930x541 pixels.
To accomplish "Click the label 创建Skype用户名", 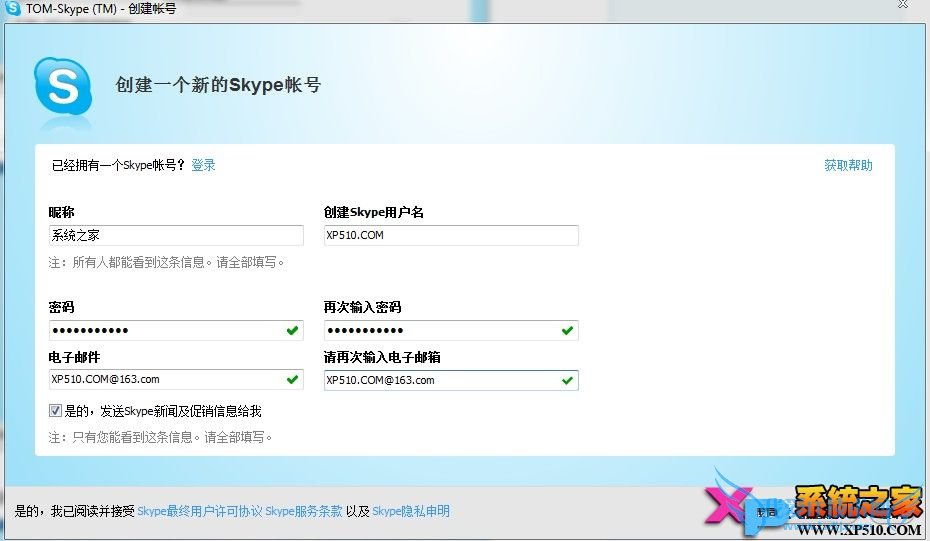I will tap(374, 212).
